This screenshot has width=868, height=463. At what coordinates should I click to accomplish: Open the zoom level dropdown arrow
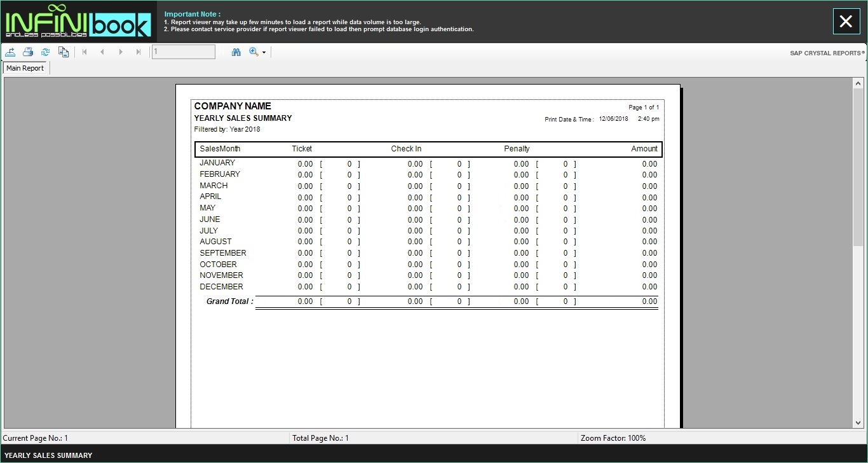[x=264, y=53]
